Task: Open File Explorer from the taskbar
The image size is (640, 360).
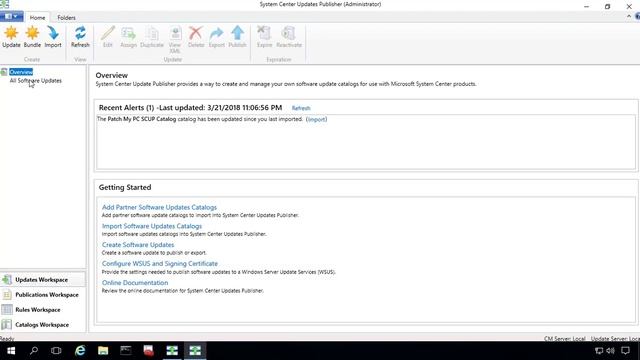Action: tap(103, 351)
